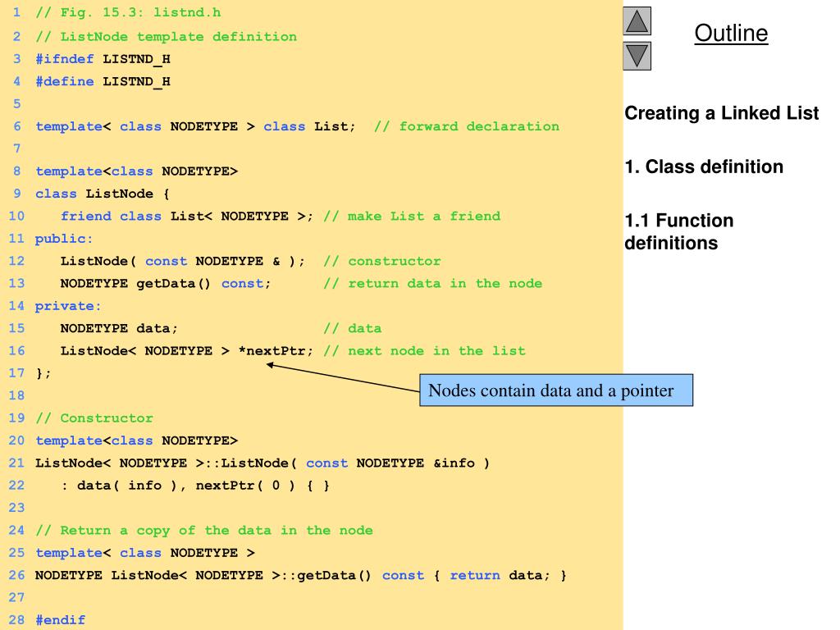
Task: Click '// return data in the node' comment
Action: pyautogui.click(x=433, y=283)
